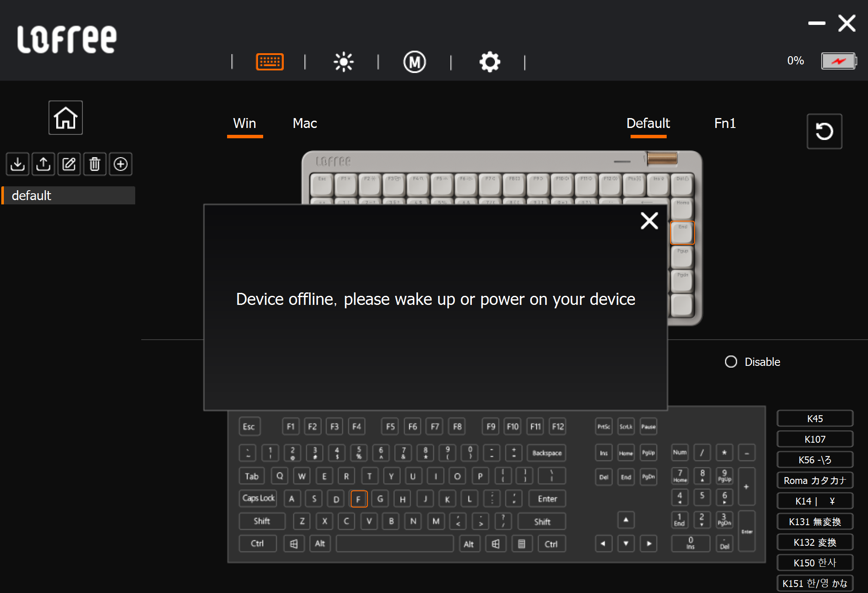Close the device offline dialog
Screen dimensions: 868x593
(x=649, y=221)
